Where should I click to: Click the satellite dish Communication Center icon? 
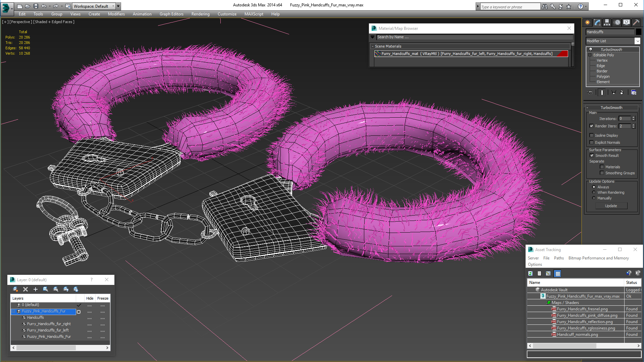560,6
